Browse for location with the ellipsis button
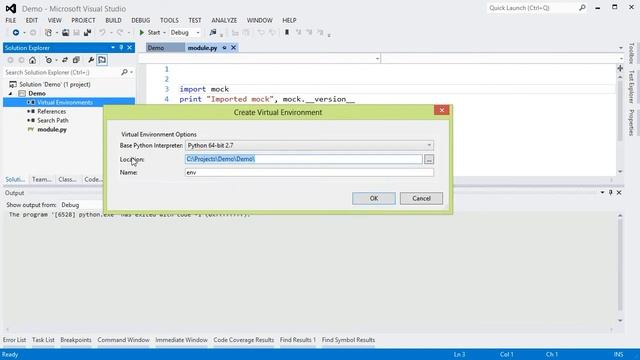This screenshot has width=640, height=360. tap(429, 160)
